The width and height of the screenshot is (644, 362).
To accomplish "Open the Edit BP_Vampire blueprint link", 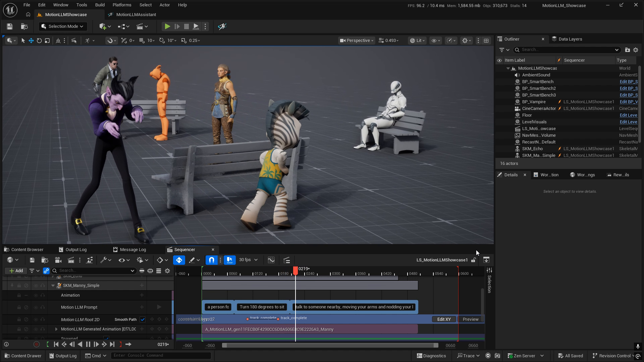I will tap(629, 102).
